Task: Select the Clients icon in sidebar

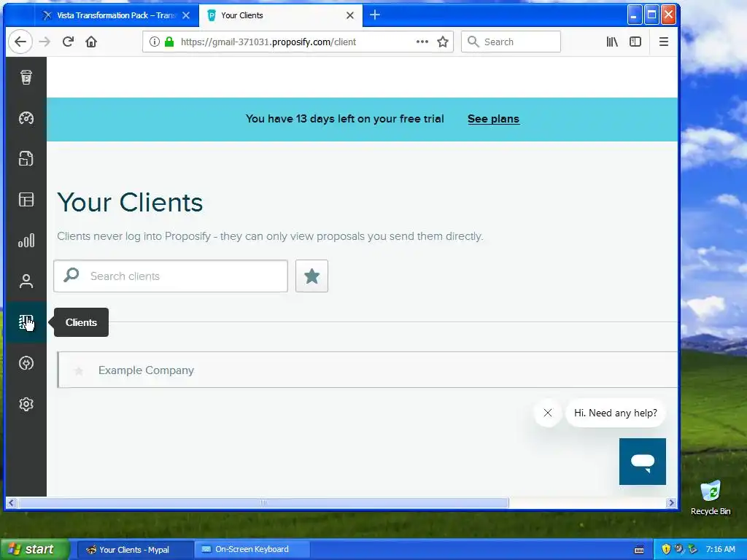Action: [26, 322]
